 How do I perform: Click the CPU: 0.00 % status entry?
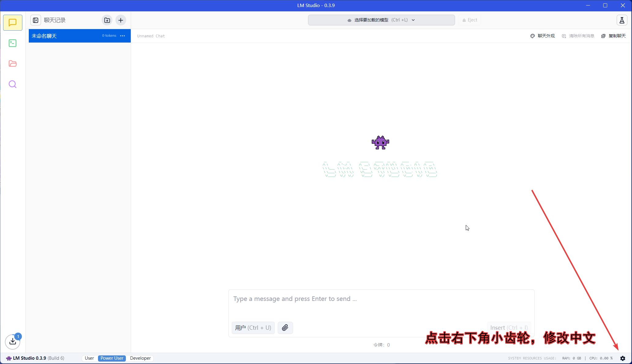[601, 358]
